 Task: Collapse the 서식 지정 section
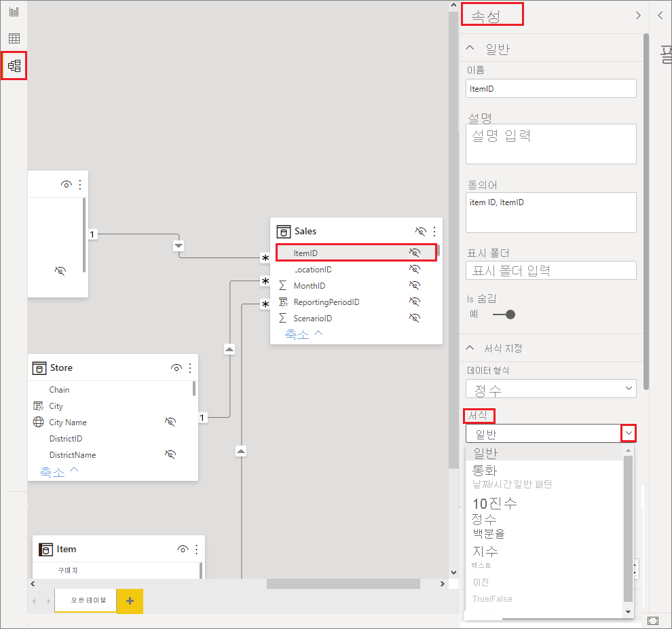pyautogui.click(x=470, y=348)
